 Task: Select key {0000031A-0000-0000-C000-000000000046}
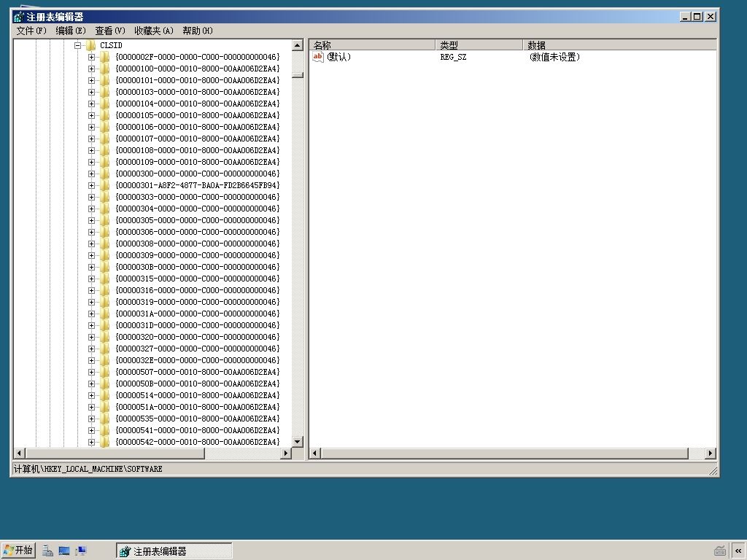[x=197, y=314]
